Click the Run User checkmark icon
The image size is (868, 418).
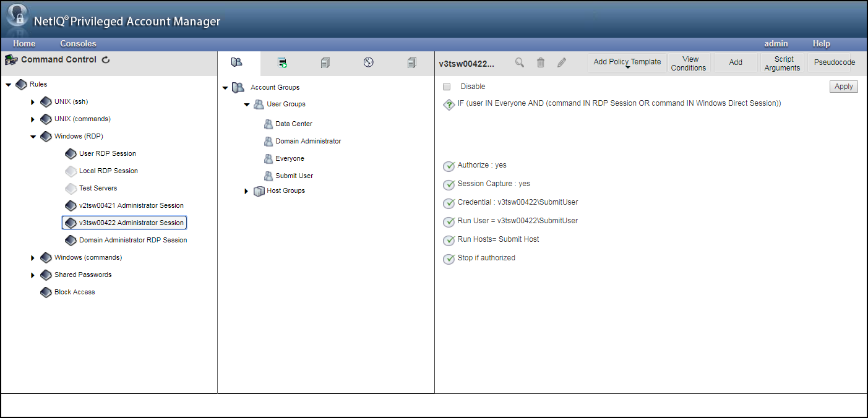pos(449,222)
